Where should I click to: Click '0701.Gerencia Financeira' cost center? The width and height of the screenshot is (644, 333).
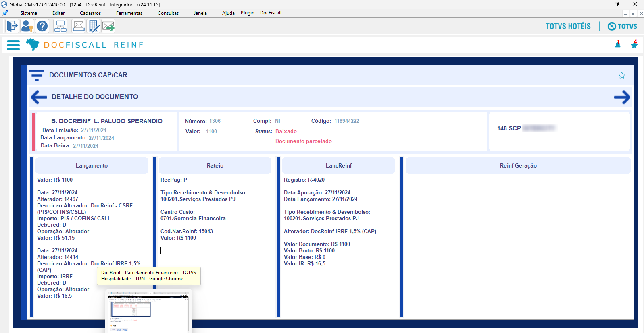(x=193, y=219)
